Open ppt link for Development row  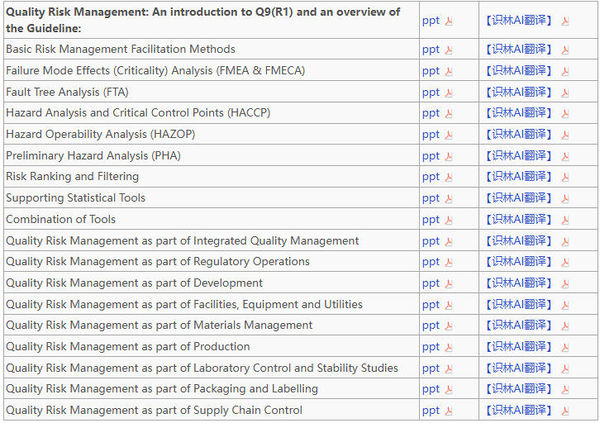click(x=430, y=283)
